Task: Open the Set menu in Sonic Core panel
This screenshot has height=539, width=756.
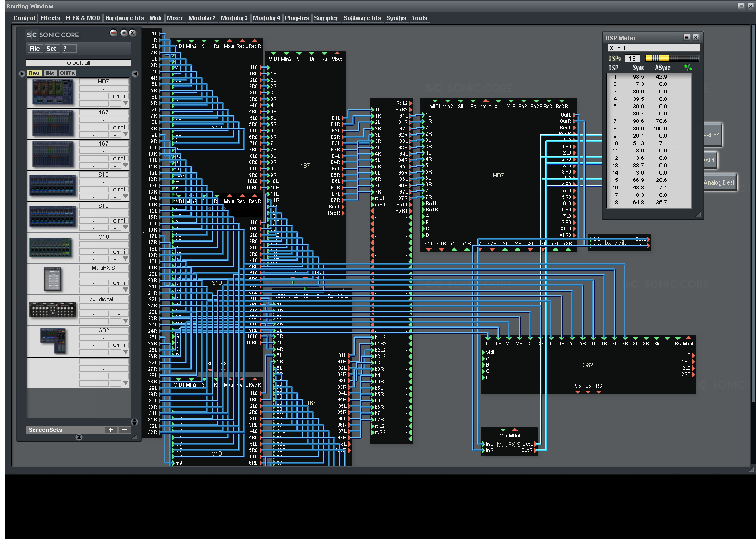Action: pyautogui.click(x=51, y=49)
